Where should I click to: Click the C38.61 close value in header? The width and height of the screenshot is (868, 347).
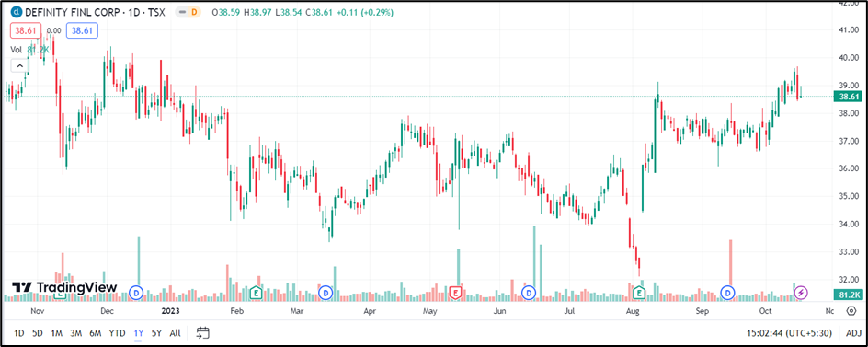pyautogui.click(x=318, y=12)
